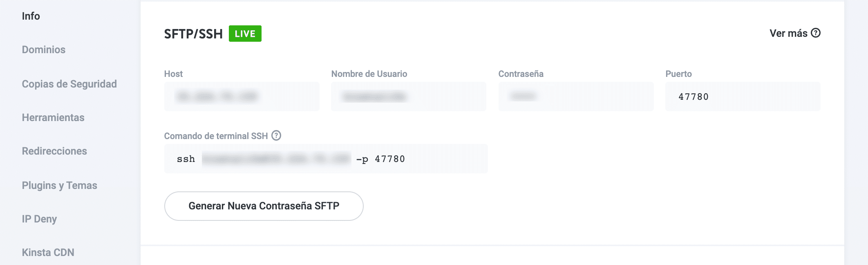Go to Dominios in the sidebar

pyautogui.click(x=44, y=49)
